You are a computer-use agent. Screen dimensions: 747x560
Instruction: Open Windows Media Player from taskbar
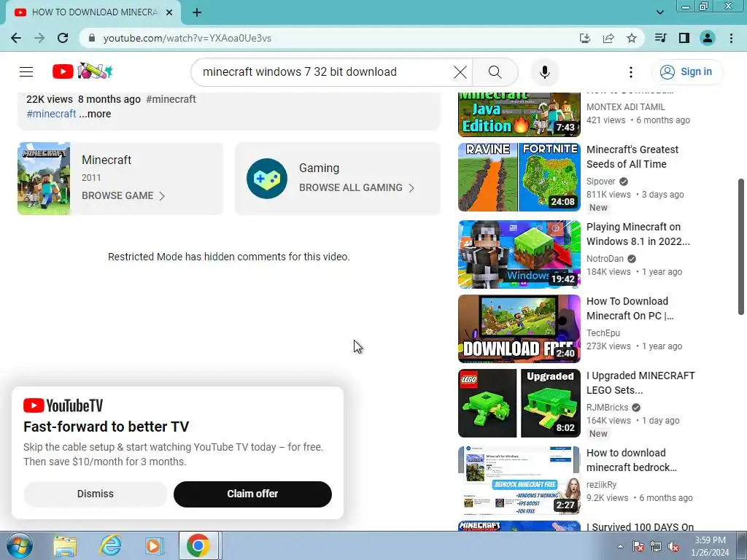coord(154,545)
